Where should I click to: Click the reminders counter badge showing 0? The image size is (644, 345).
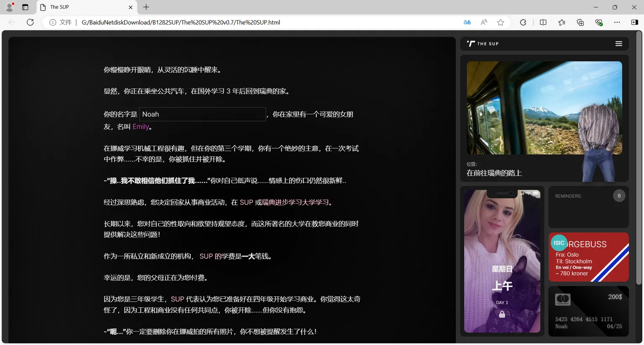coord(619,196)
